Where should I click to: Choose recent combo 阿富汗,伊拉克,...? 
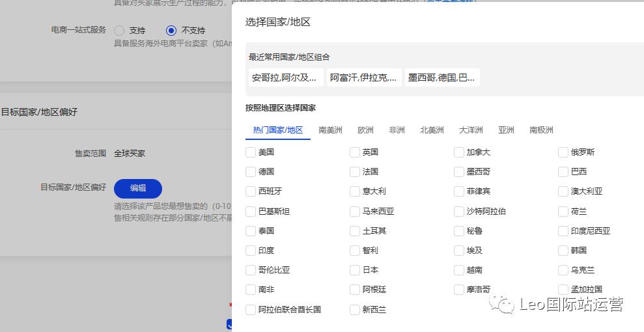(364, 77)
